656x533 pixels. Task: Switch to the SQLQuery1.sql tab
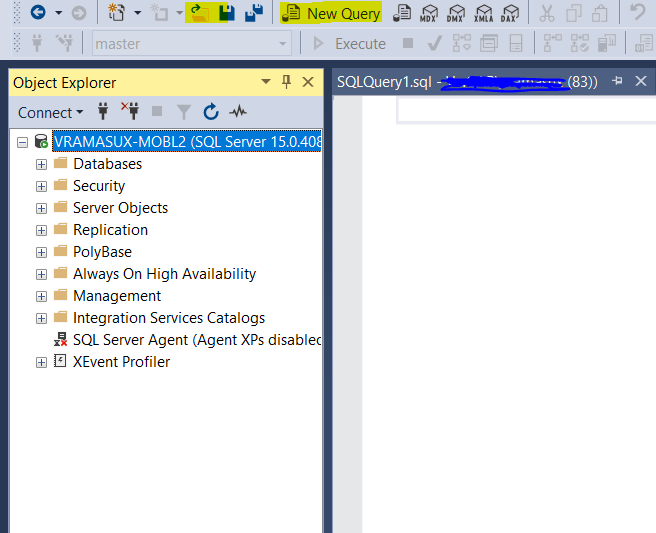[467, 82]
